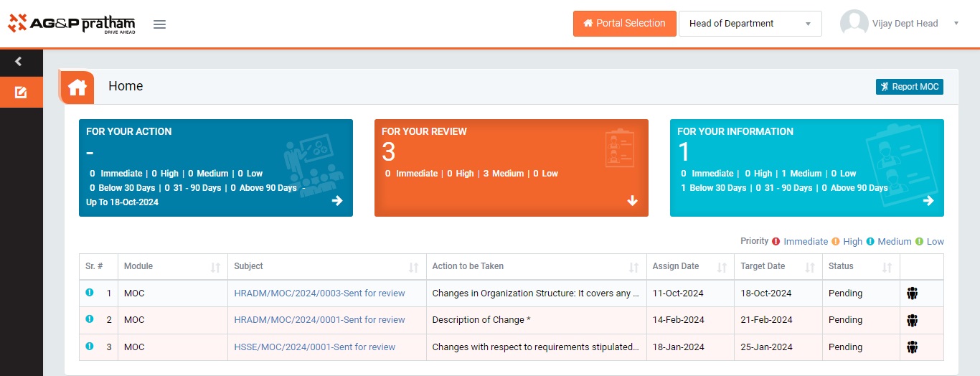Click arrow on For Your Information card
This screenshot has height=376, width=980.
coord(928,201)
